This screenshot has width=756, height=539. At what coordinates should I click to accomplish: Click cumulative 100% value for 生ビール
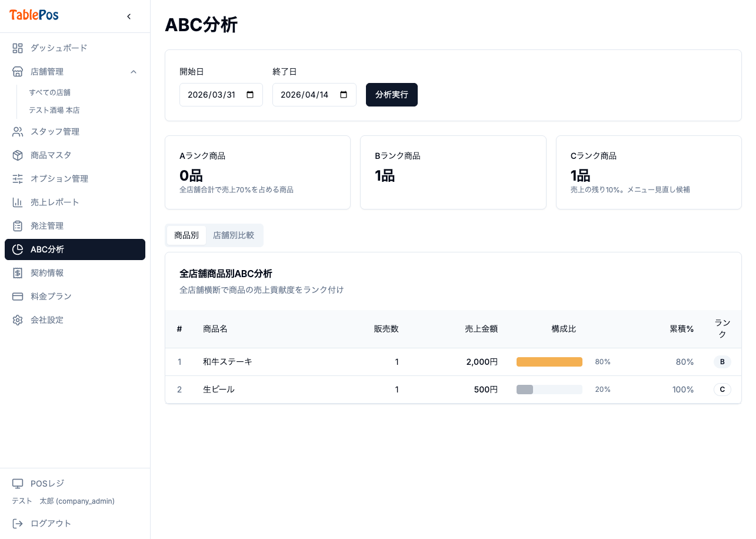[x=683, y=390]
